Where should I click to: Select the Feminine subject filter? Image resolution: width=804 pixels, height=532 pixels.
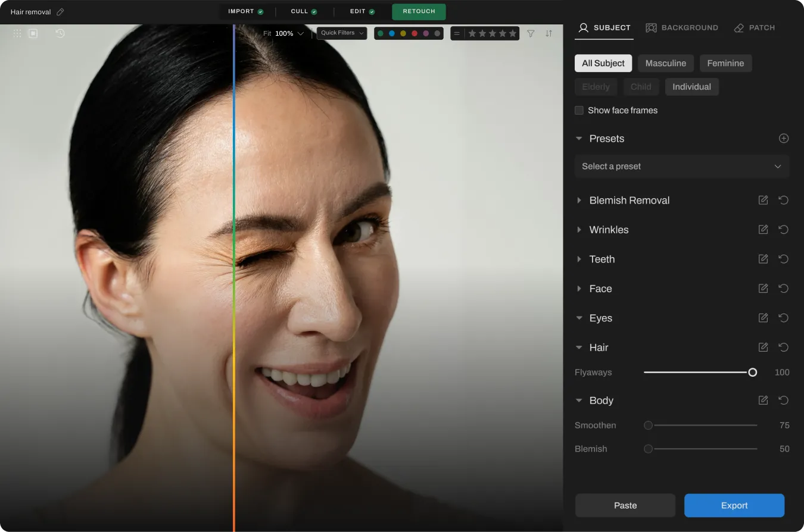(725, 63)
